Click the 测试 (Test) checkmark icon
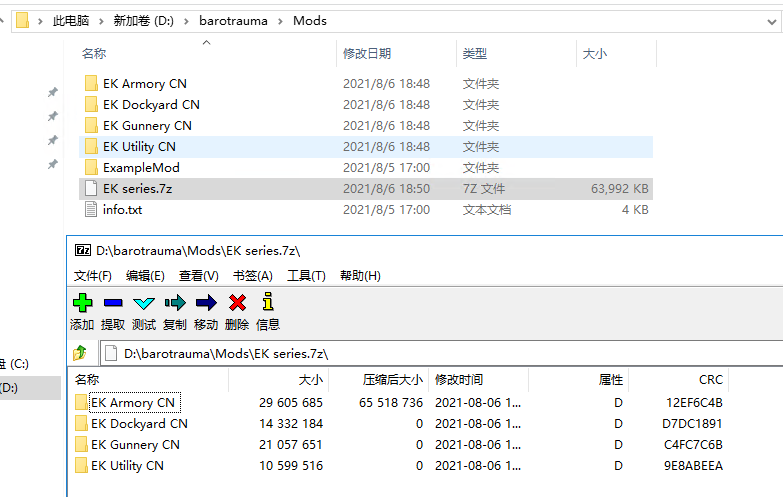The image size is (783, 497). pos(144,303)
